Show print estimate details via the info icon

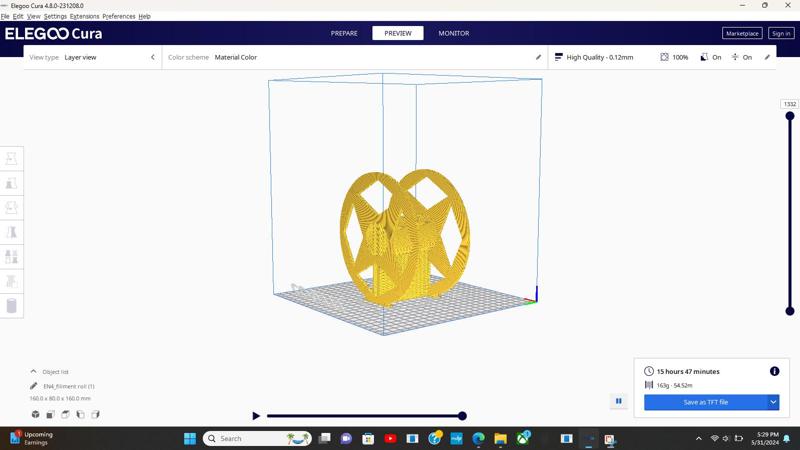coord(774,371)
